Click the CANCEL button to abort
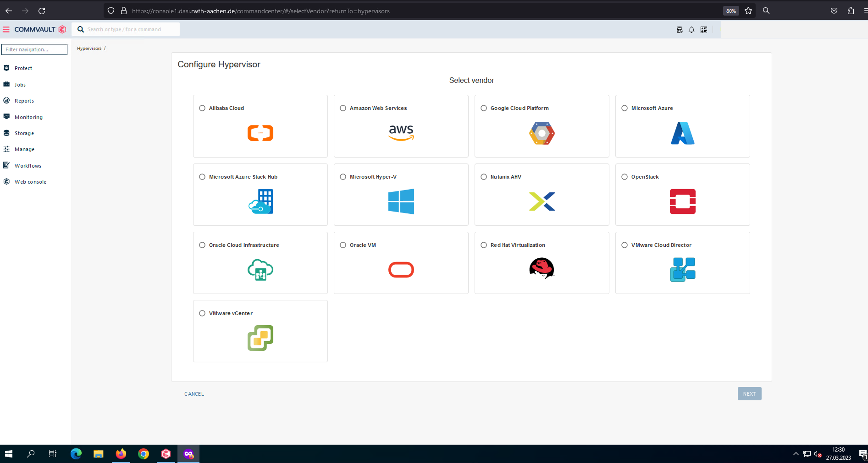This screenshot has width=868, height=463. click(194, 394)
